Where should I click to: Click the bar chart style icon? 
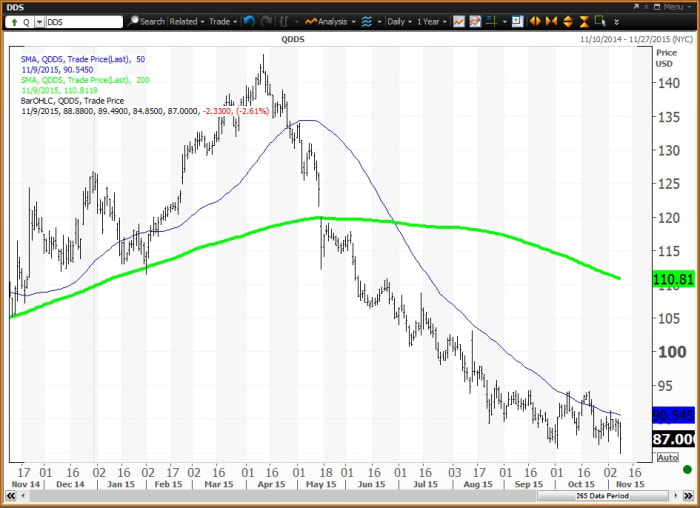point(283,21)
